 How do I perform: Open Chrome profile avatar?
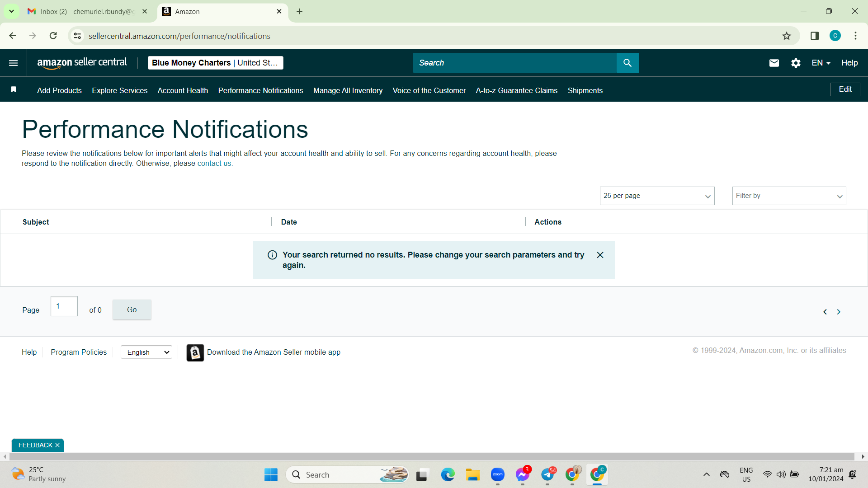[835, 36]
